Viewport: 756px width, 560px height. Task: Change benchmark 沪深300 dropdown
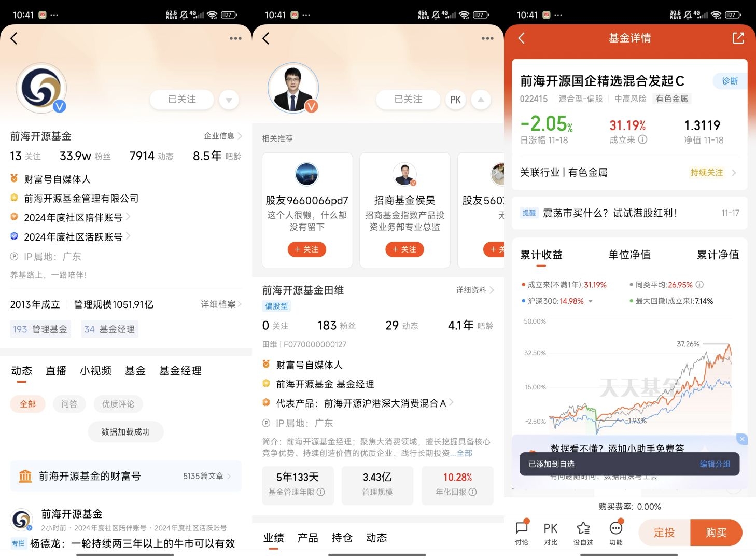(590, 301)
